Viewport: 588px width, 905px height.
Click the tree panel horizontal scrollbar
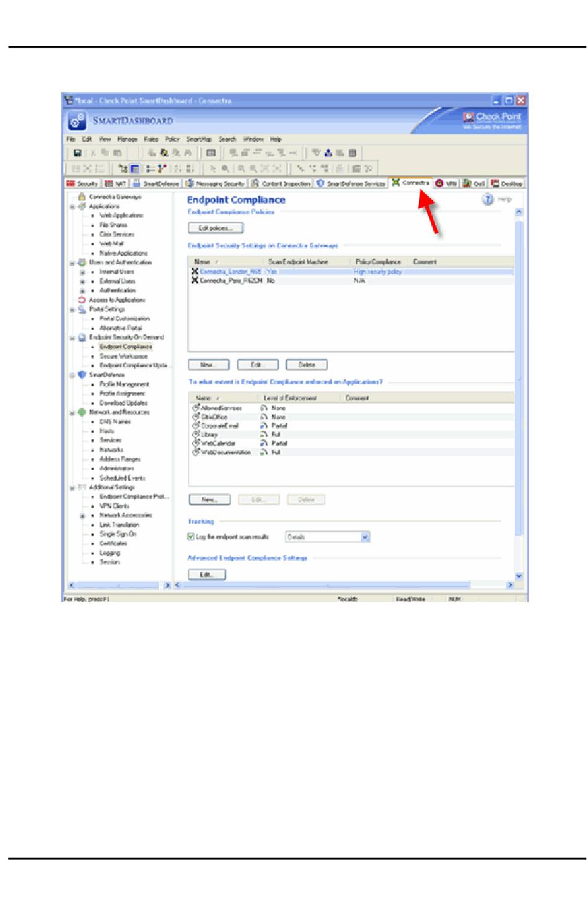click(x=119, y=585)
